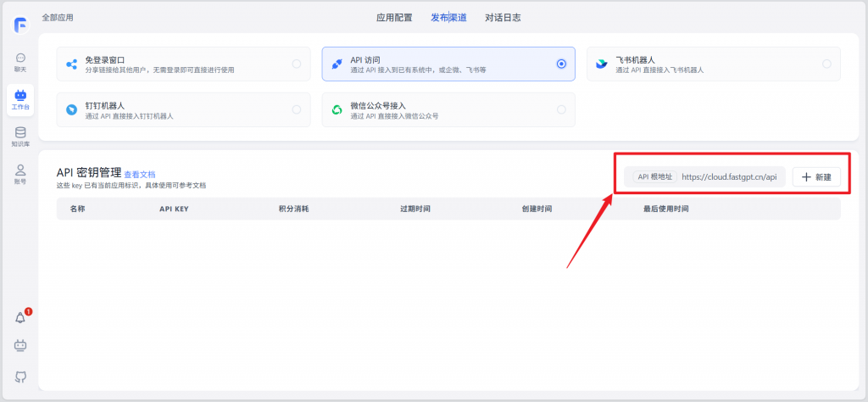Click the API 根地址 URL field
The image size is (868, 402).
(729, 176)
